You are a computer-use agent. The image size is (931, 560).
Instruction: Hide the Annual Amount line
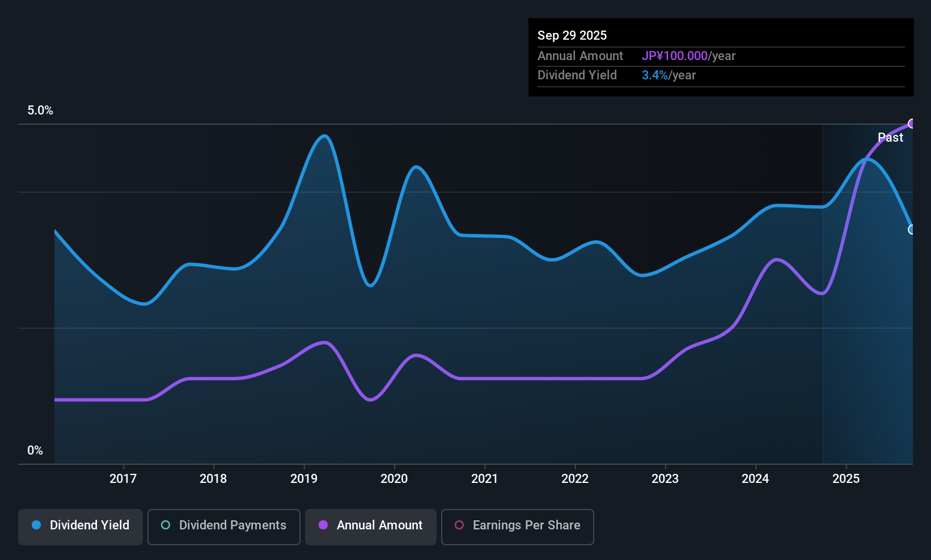pos(370,527)
